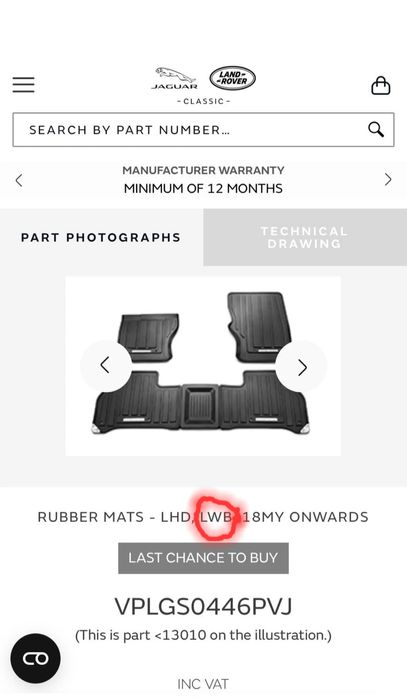
Task: Open the rubber mats product photo
Action: [x=203, y=366]
